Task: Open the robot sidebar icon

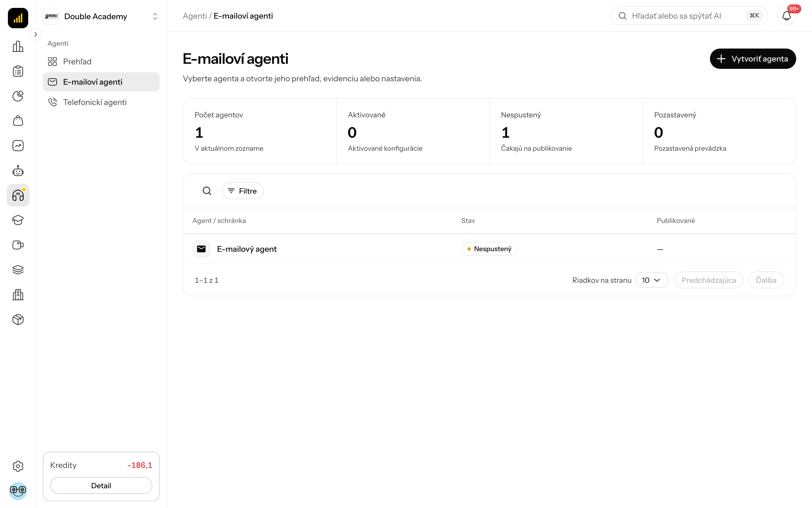Action: tap(18, 171)
